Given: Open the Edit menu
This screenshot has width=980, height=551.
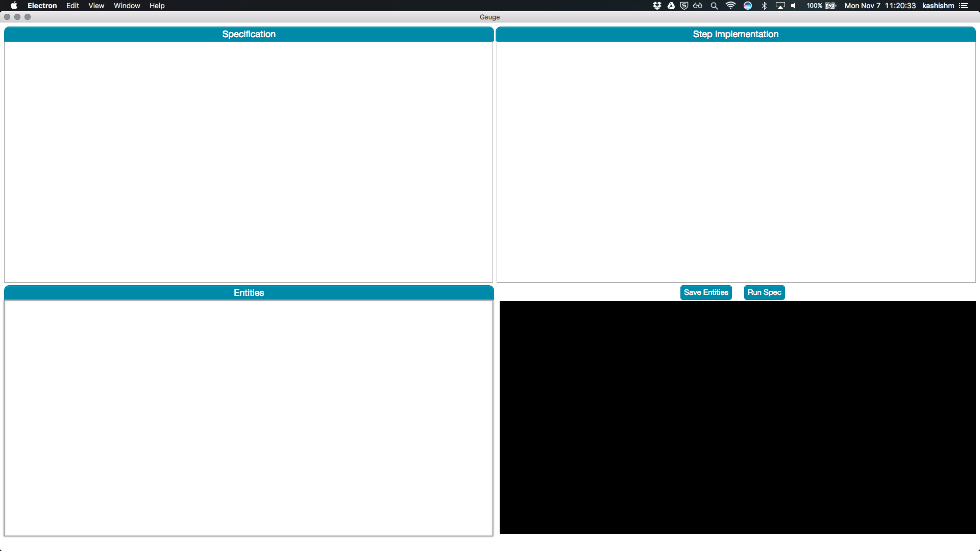Looking at the screenshot, I should pos(72,6).
